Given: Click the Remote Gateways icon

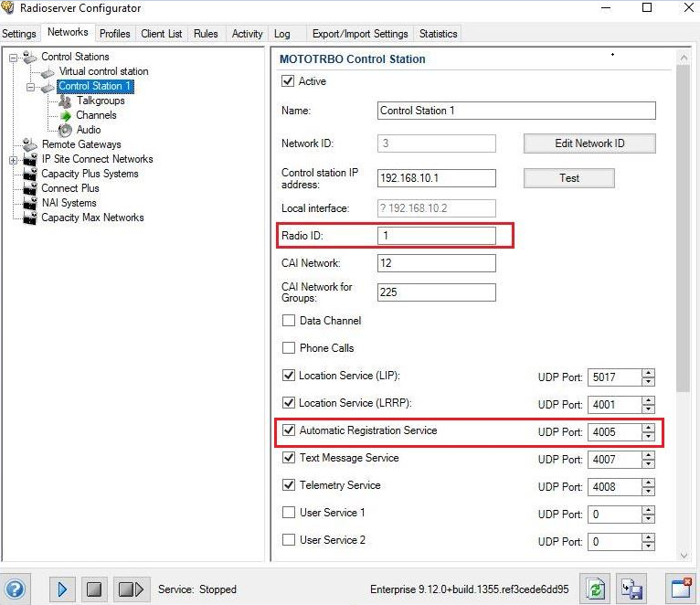Looking at the screenshot, I should point(30,144).
